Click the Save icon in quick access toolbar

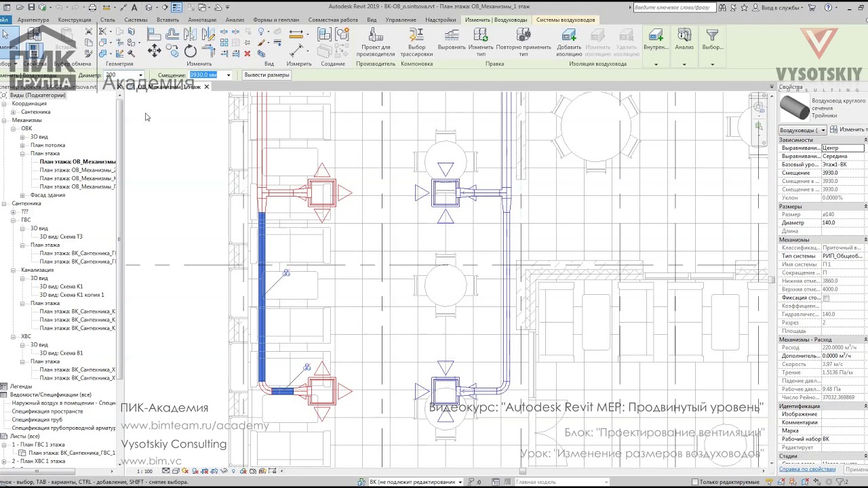tap(31, 7)
